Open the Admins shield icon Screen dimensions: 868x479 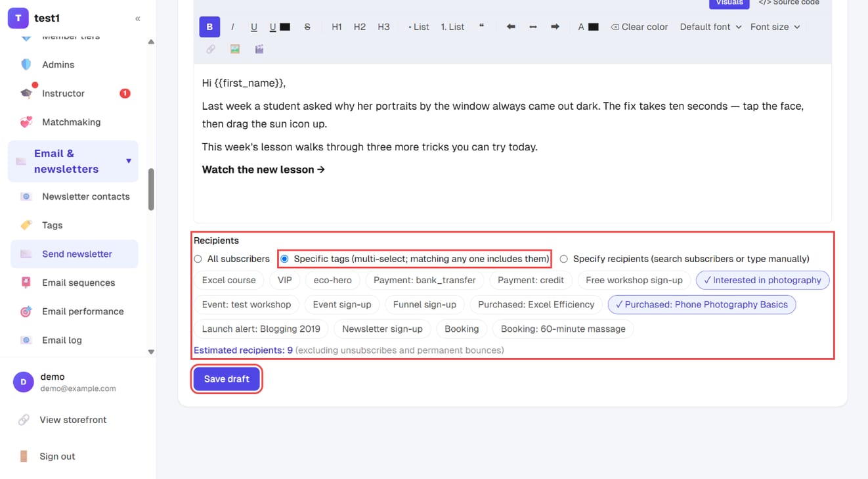26,64
